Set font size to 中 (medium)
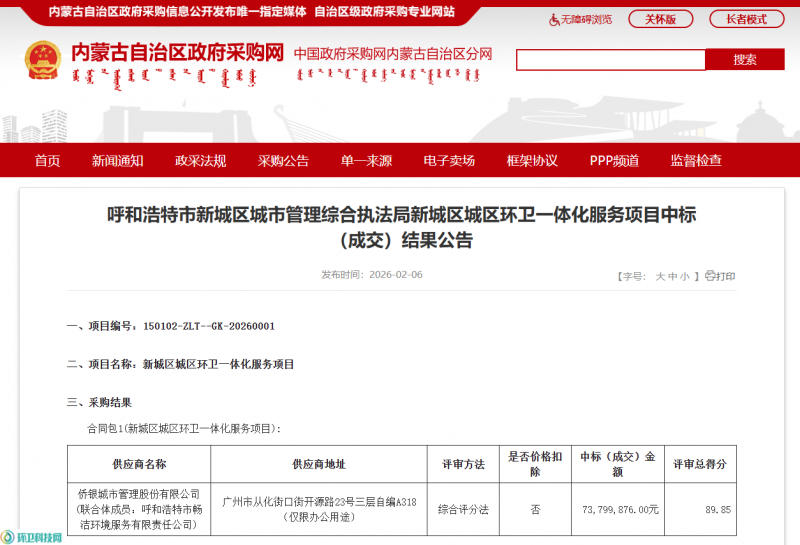This screenshot has width=800, height=545. coord(672,277)
